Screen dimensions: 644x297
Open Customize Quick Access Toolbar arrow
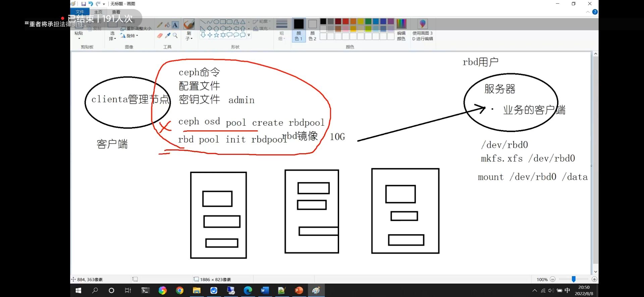(104, 4)
